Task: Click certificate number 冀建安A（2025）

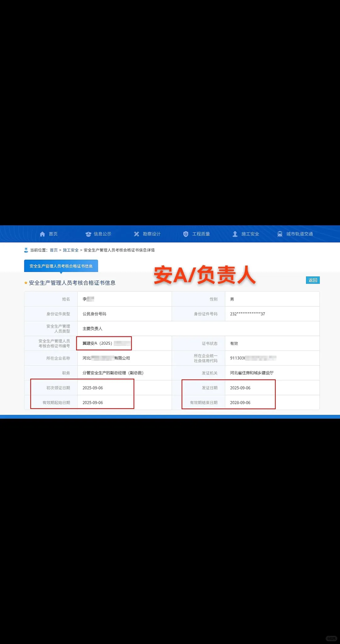Action: pos(97,343)
